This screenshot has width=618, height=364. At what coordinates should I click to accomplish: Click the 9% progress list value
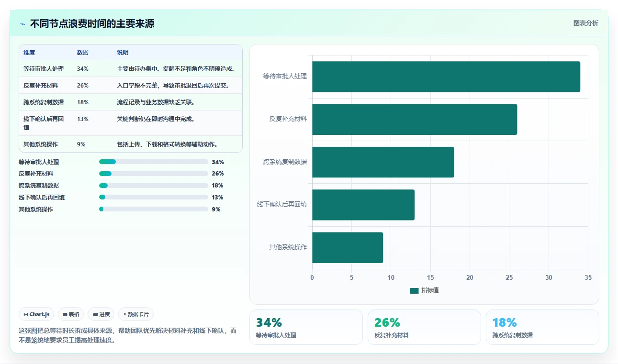coord(216,209)
